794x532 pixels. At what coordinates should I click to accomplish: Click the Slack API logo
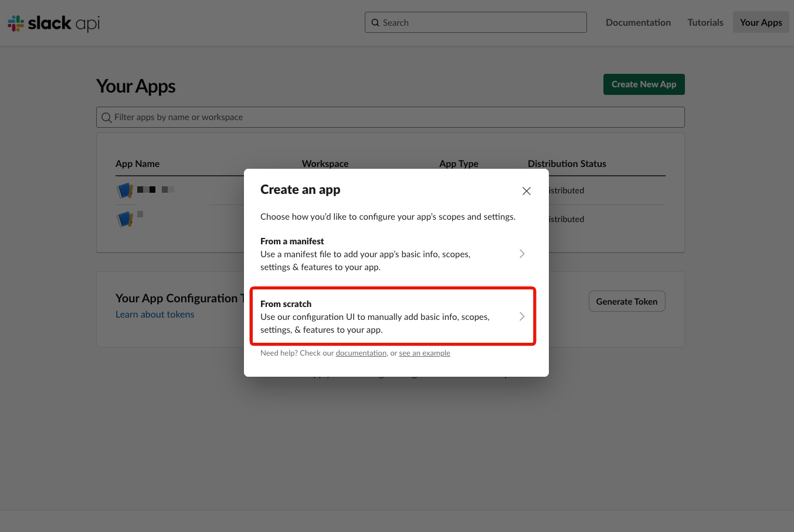[54, 23]
